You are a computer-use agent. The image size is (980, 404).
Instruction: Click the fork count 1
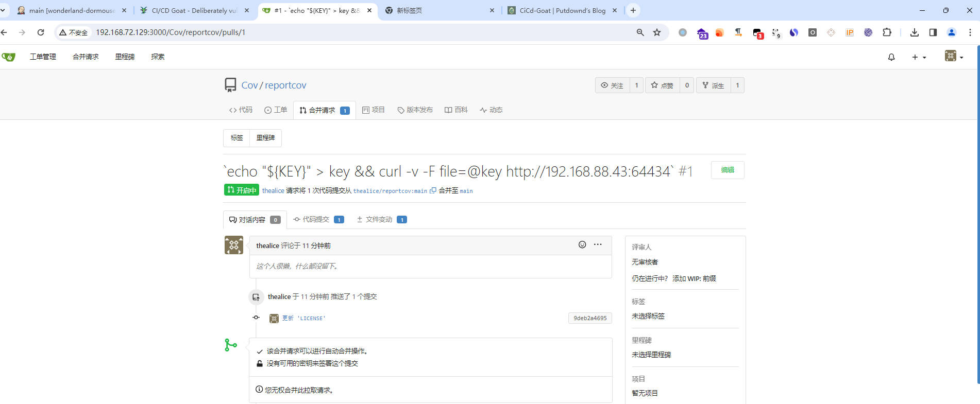pyautogui.click(x=737, y=85)
